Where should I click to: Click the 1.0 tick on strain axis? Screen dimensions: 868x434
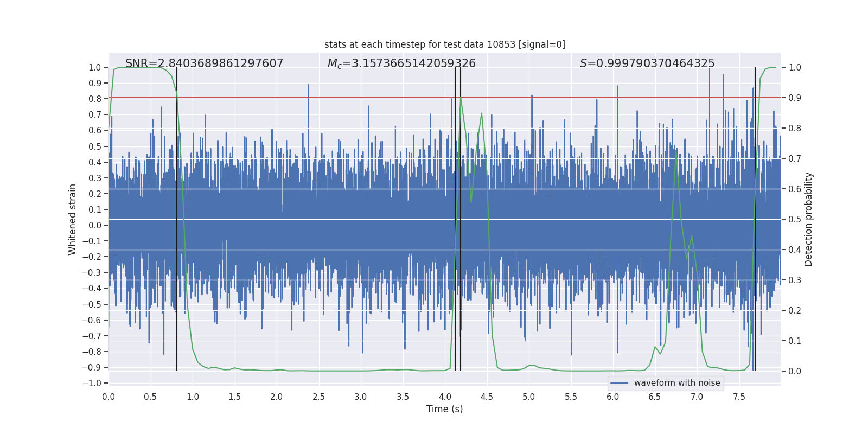coord(94,68)
